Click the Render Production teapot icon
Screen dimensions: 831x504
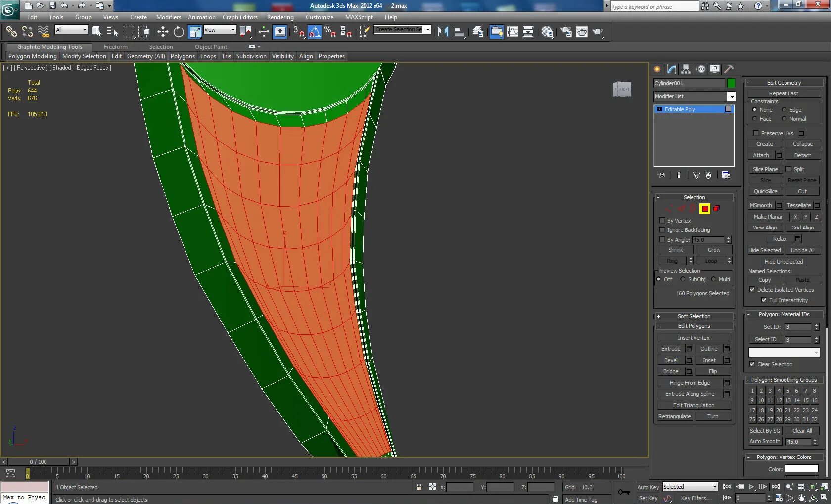[x=598, y=32]
